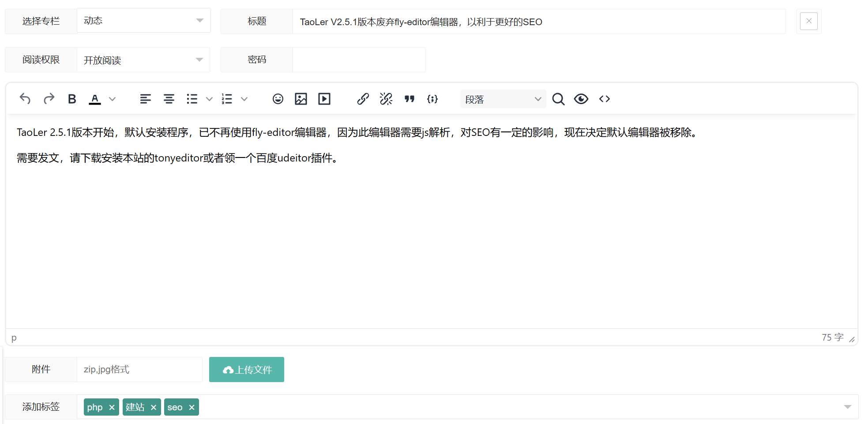This screenshot has width=868, height=424.
Task: Grab the editor resize handle
Action: (852, 339)
